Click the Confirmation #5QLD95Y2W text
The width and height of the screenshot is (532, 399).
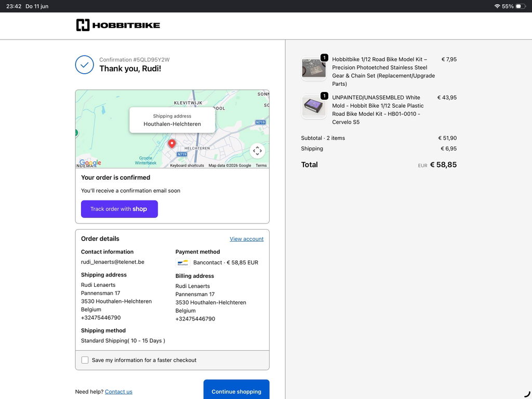[x=135, y=60]
